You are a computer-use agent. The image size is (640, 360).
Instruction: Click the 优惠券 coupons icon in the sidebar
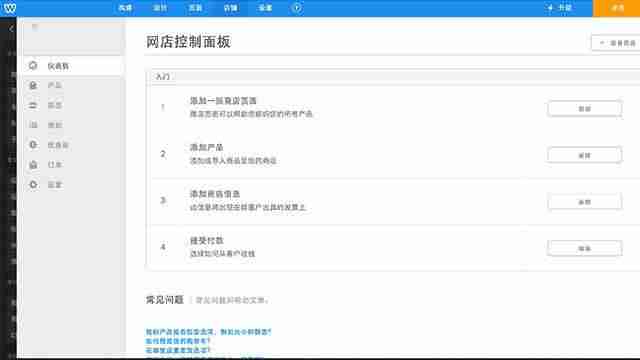point(33,145)
